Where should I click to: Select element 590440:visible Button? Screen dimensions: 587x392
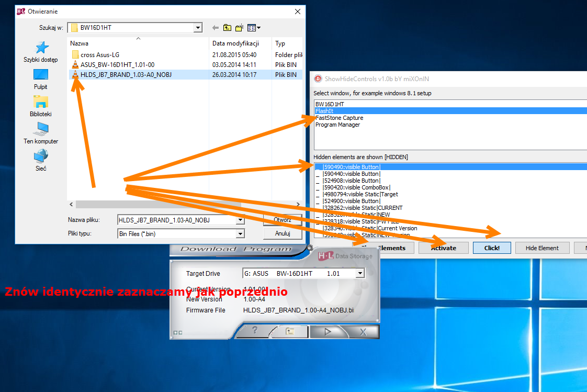pyautogui.click(x=450, y=174)
